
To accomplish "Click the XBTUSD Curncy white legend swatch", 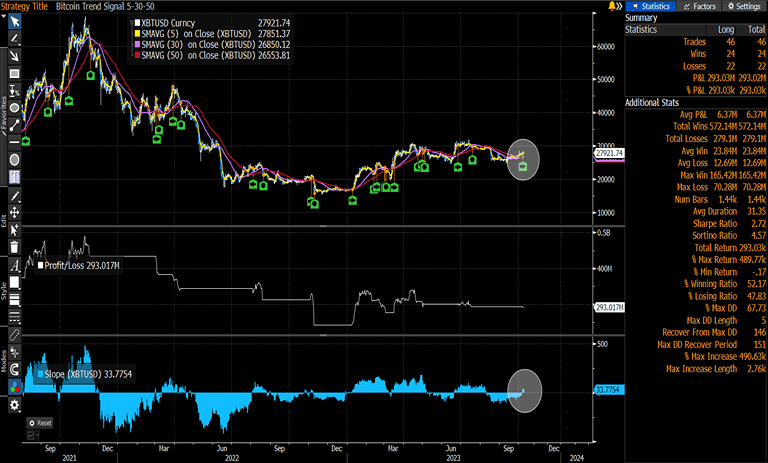I will 138,23.
